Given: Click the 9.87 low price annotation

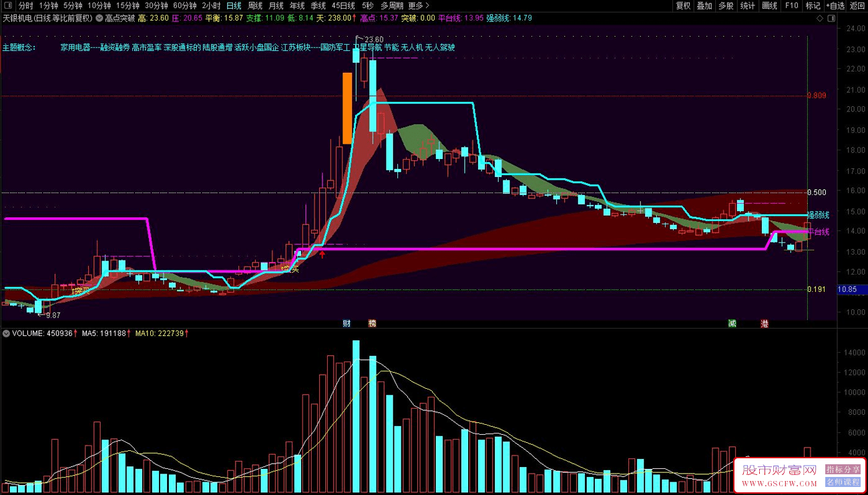Looking at the screenshot, I should point(53,315).
